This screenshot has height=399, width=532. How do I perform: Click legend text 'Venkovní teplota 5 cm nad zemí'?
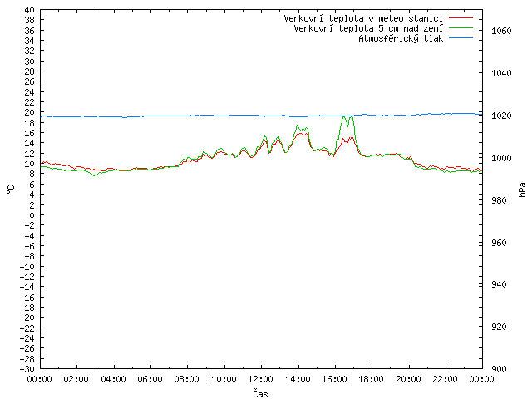[368, 28]
